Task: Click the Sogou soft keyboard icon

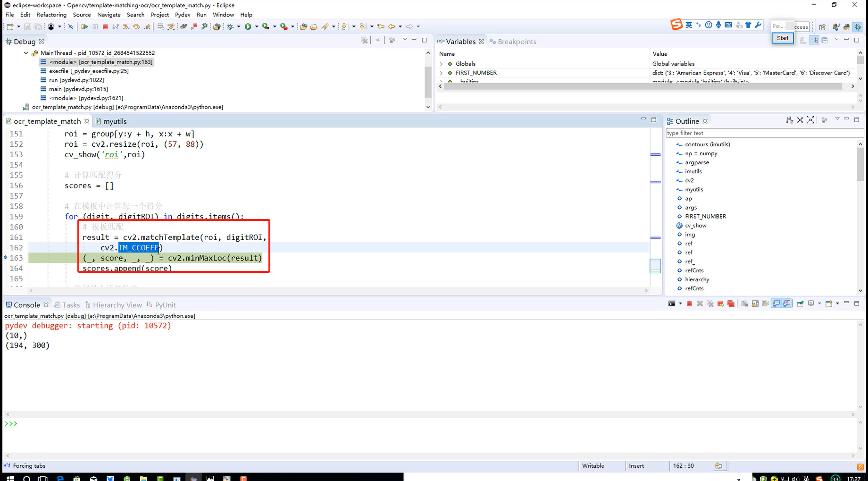Action: (x=728, y=25)
